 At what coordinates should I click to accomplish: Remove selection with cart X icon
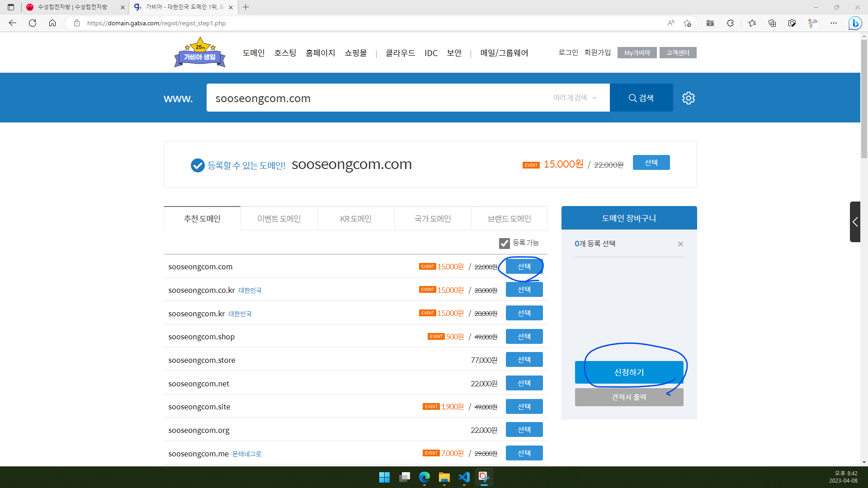(x=680, y=244)
